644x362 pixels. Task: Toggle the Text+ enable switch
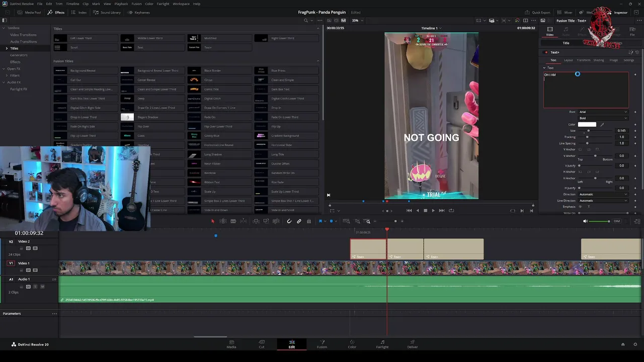pyautogui.click(x=546, y=52)
